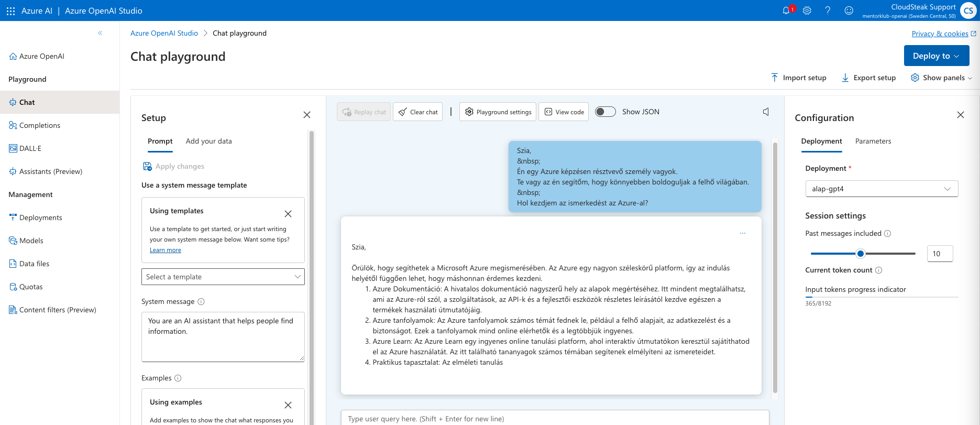Open the help question mark icon
The image size is (980, 425).
[x=828, y=10]
